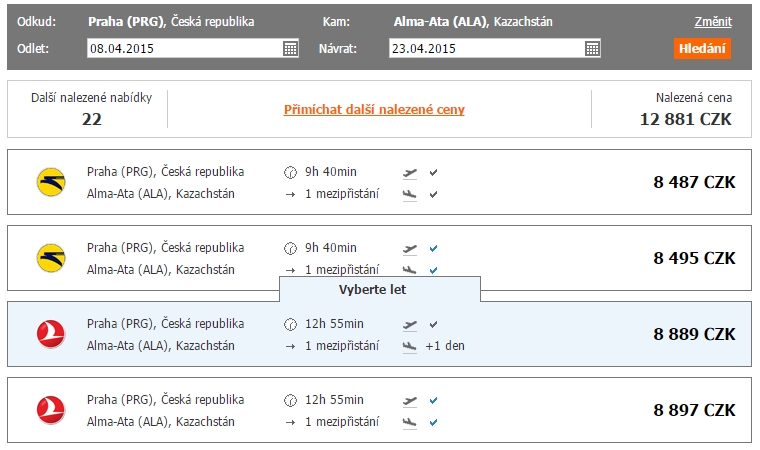This screenshot has width=760, height=450.
Task: Click Turkish Airlines logo of 8 897 CZK flight
Action: (50, 410)
